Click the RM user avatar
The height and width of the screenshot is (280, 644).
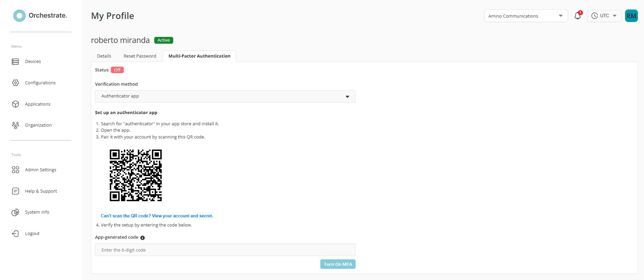click(631, 16)
